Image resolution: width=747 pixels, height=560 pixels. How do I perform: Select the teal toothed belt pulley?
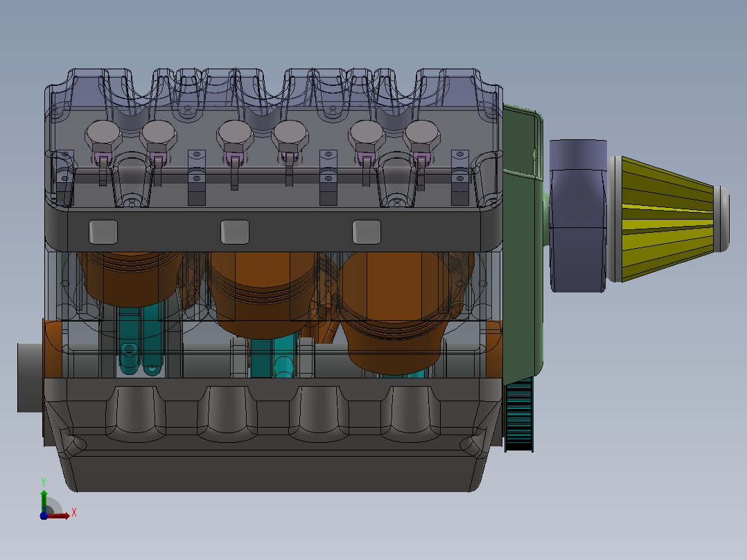pyautogui.click(x=518, y=414)
